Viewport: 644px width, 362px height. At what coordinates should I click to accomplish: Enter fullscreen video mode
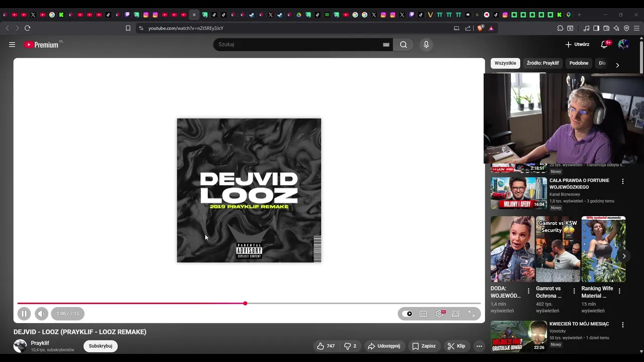tap(471, 314)
